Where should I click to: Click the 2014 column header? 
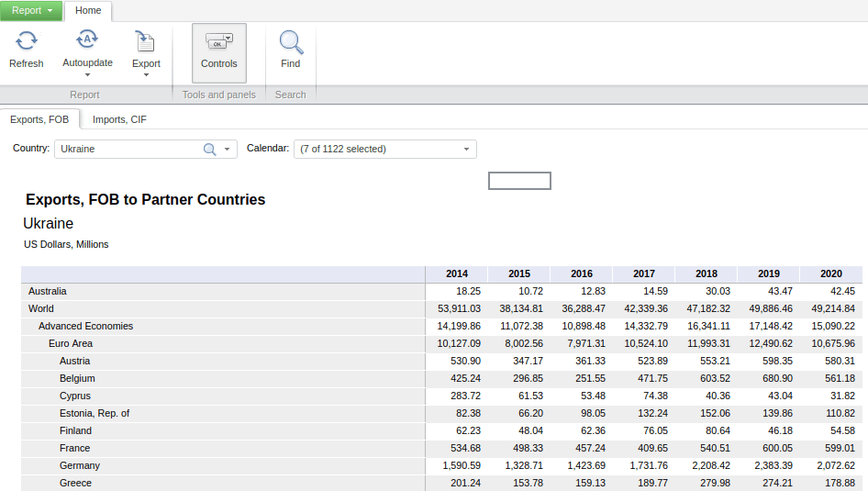[456, 273]
